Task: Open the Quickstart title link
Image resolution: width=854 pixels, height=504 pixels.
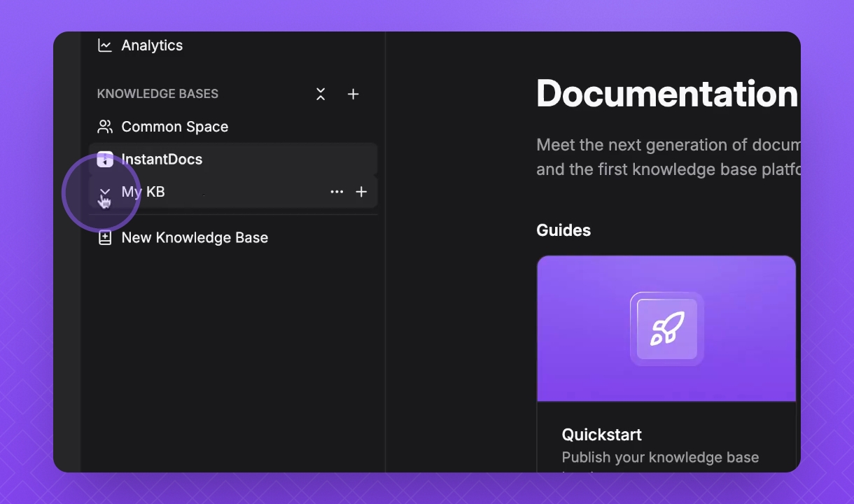Action: pyautogui.click(x=602, y=435)
